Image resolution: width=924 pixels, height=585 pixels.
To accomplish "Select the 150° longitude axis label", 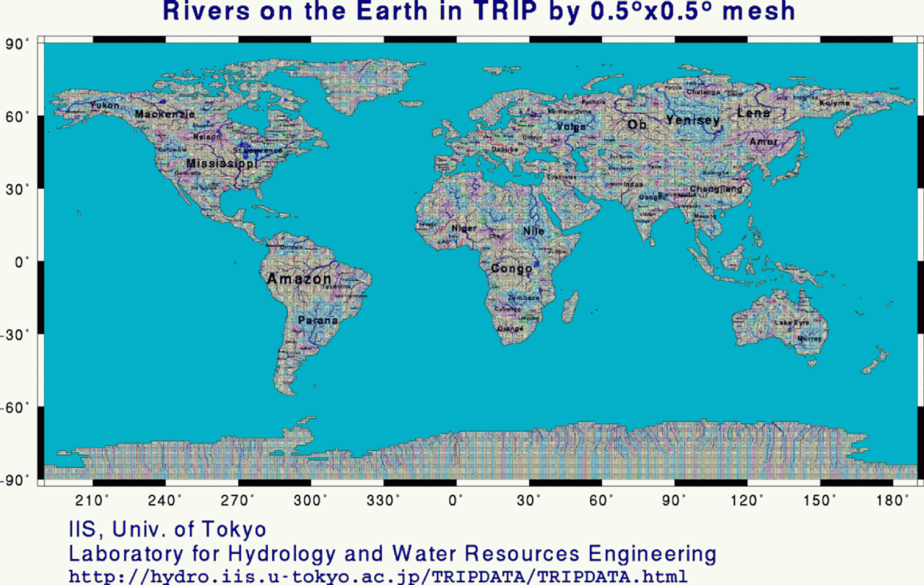I will (821, 500).
